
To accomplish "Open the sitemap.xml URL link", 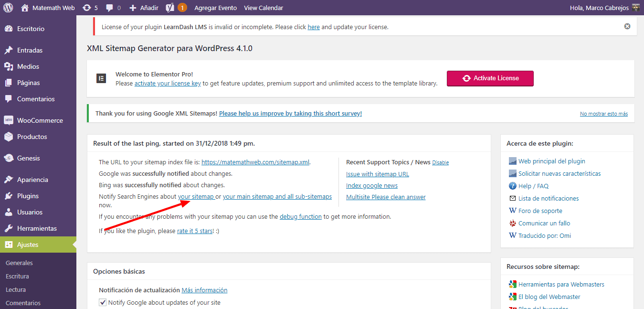I will [x=255, y=162].
